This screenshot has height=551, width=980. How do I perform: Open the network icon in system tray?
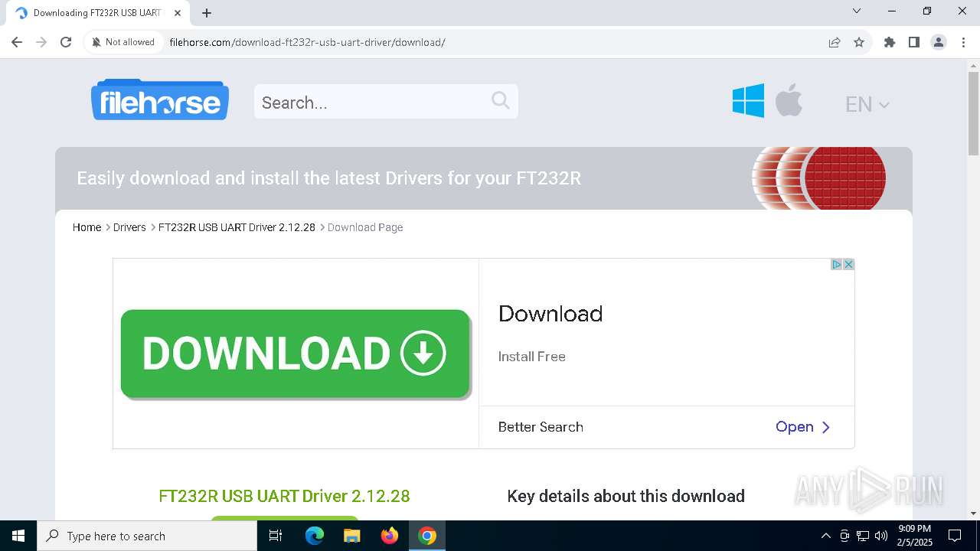point(863,536)
